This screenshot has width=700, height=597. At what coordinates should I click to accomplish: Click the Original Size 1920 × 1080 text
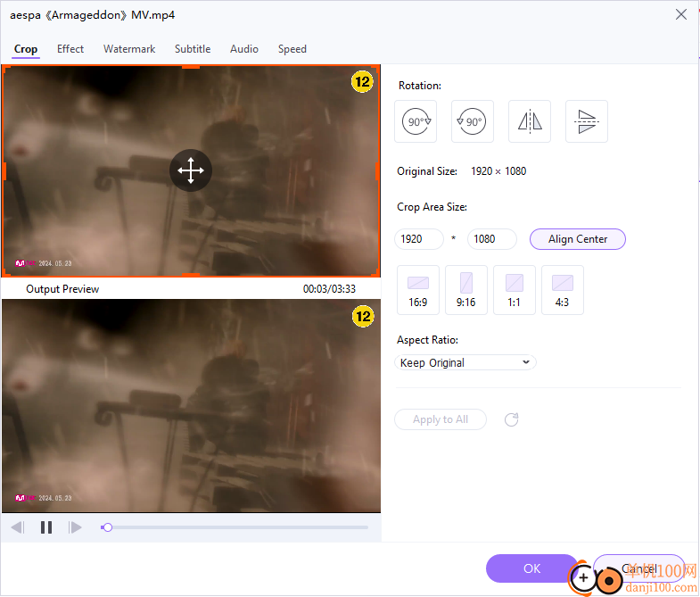click(462, 171)
